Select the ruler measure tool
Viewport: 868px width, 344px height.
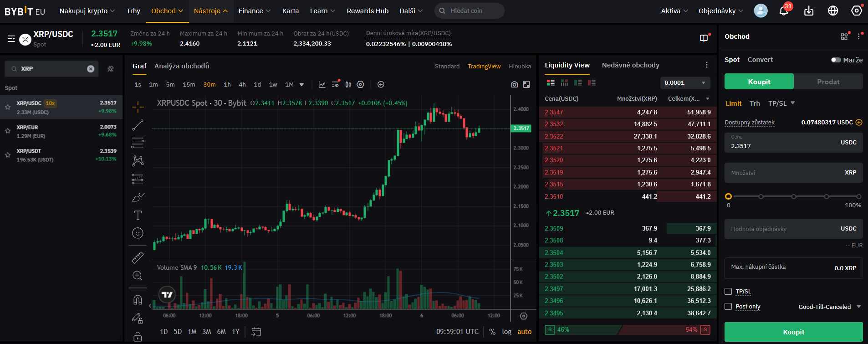click(x=138, y=257)
